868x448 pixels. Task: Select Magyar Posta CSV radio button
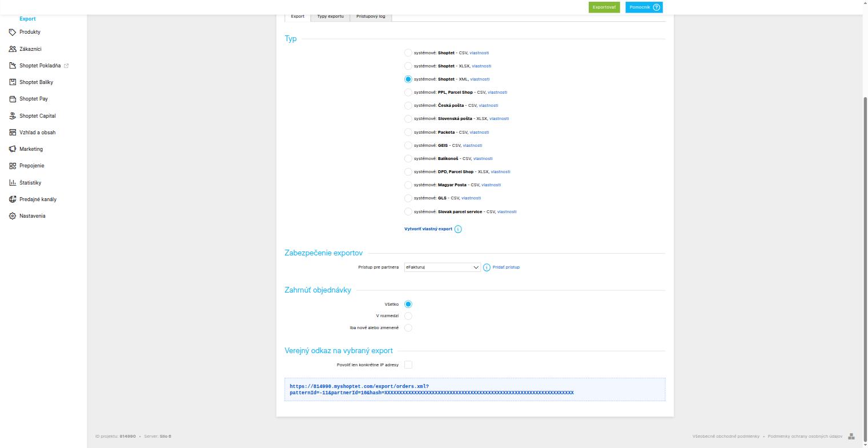point(408,185)
